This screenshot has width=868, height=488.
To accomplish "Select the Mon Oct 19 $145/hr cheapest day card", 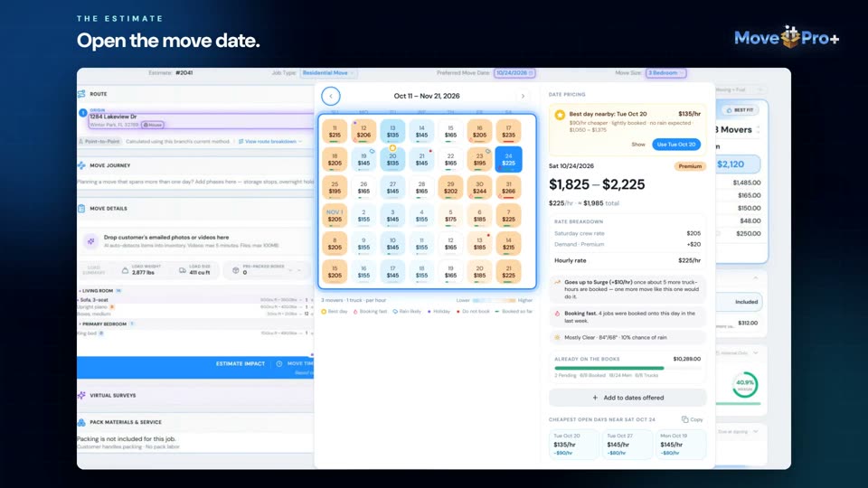I will coord(680,444).
